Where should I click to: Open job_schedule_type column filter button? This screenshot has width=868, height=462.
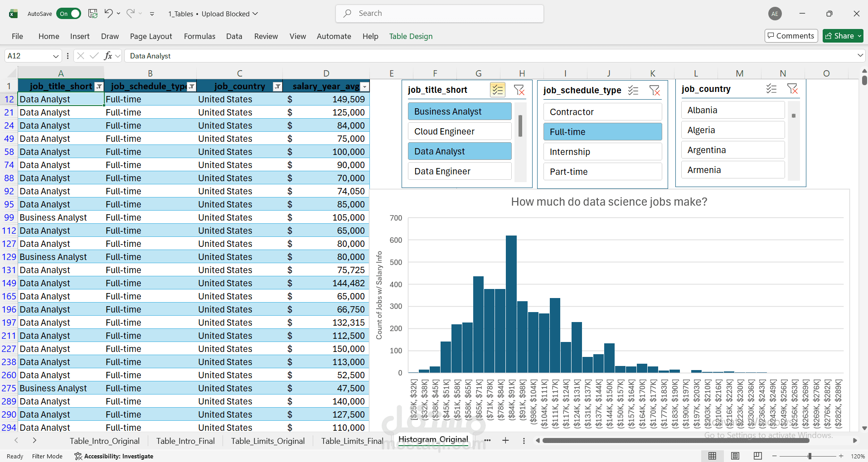pyautogui.click(x=192, y=87)
